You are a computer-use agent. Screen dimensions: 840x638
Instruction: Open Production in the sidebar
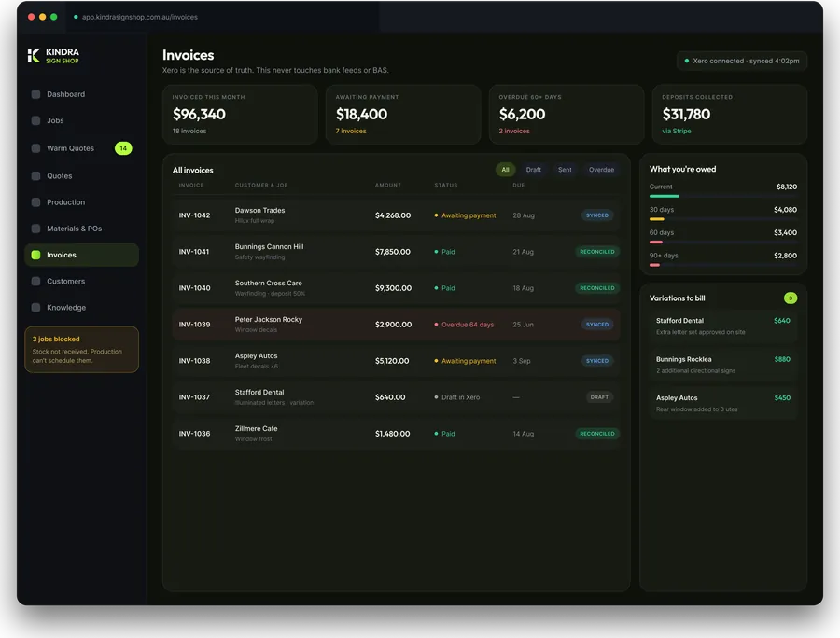[81, 202]
